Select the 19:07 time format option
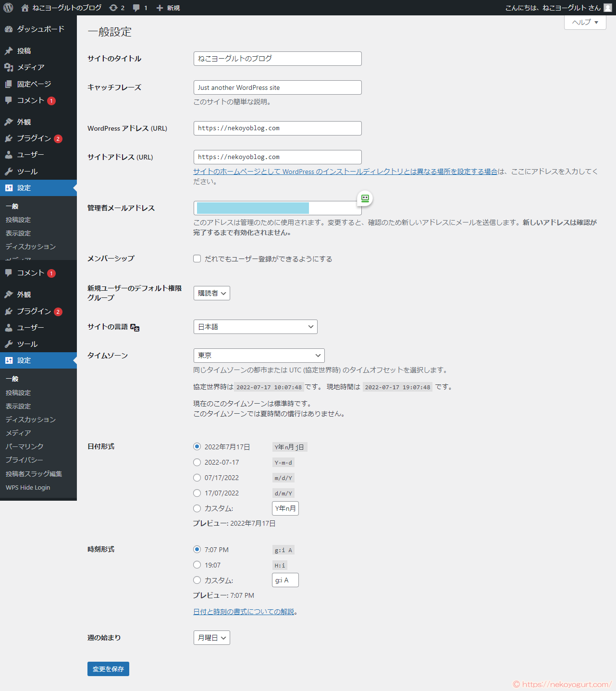Viewport: 616px width, 691px height. pyautogui.click(x=197, y=565)
